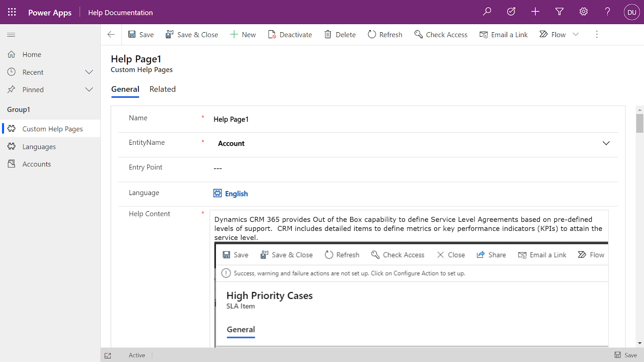Switch to the Related tab
Viewport: 644px width, 362px height.
(x=163, y=89)
